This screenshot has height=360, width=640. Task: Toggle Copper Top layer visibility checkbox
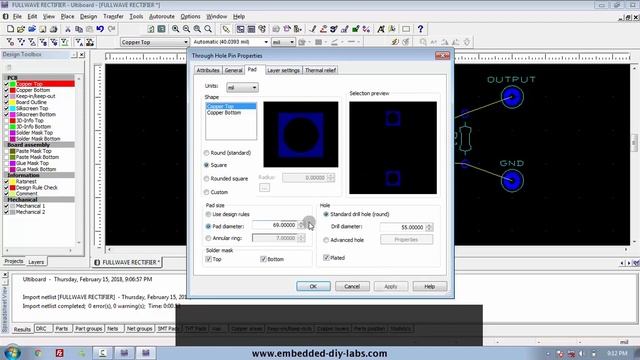pyautogui.click(x=6, y=84)
